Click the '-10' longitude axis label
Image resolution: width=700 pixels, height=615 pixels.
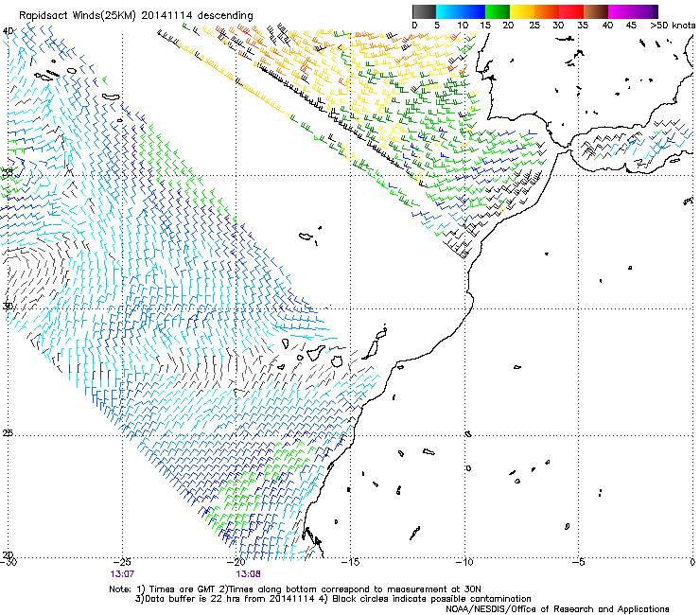[x=464, y=562]
